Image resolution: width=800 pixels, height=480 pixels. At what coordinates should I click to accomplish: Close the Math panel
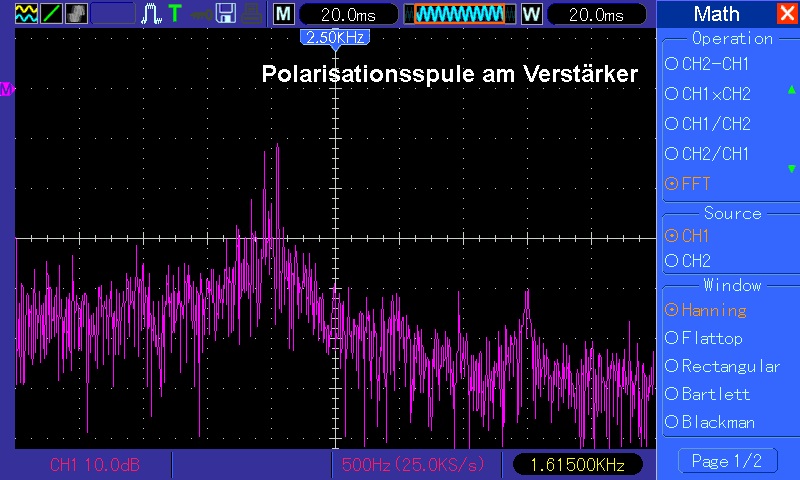(787, 14)
